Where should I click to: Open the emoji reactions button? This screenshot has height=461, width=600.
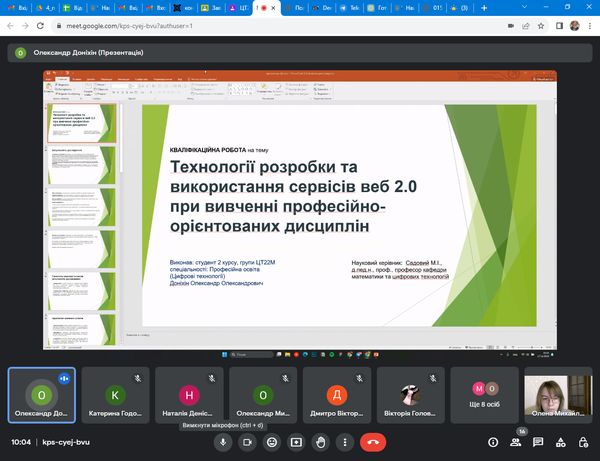(x=272, y=441)
